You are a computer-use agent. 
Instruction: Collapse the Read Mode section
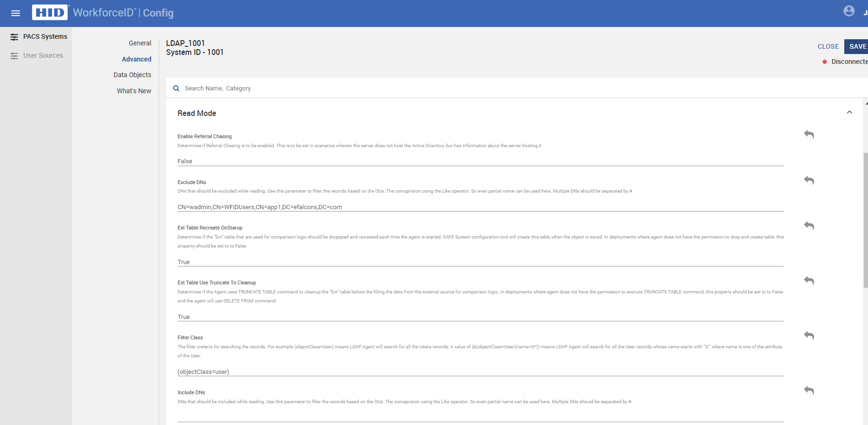[x=850, y=112]
